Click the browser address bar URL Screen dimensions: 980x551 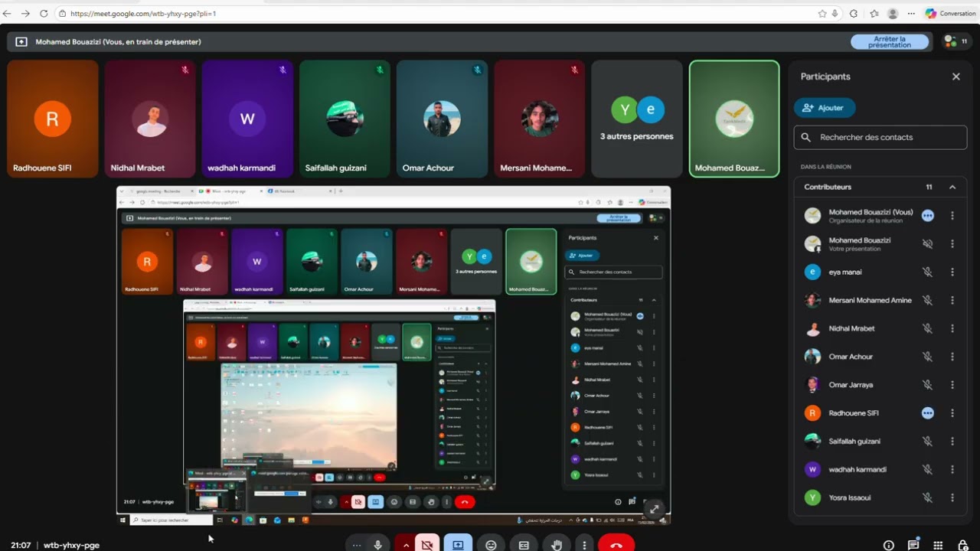(x=143, y=14)
